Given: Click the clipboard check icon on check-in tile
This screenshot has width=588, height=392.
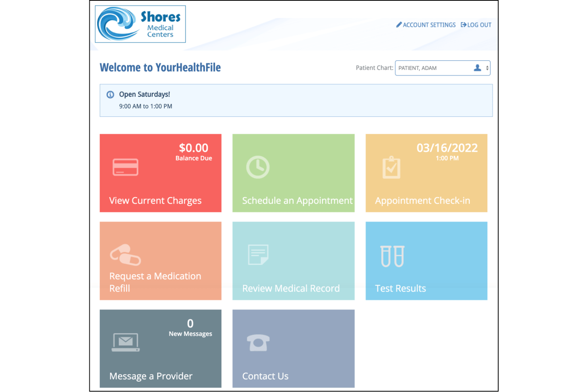Looking at the screenshot, I should click(391, 167).
